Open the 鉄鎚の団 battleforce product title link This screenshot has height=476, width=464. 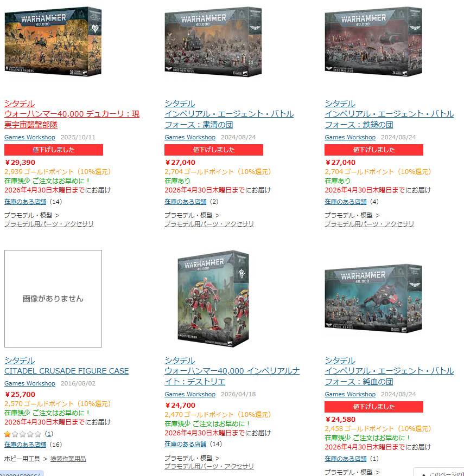tap(389, 119)
